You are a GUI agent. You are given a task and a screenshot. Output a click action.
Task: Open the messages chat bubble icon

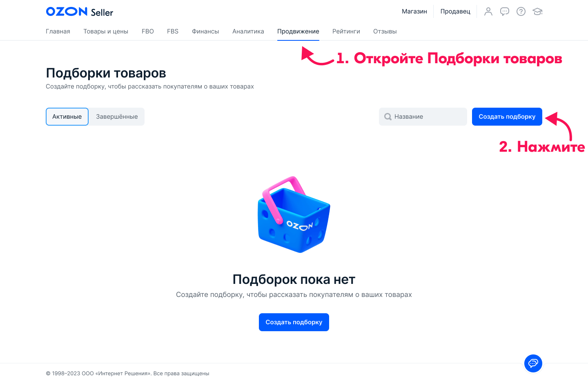505,11
